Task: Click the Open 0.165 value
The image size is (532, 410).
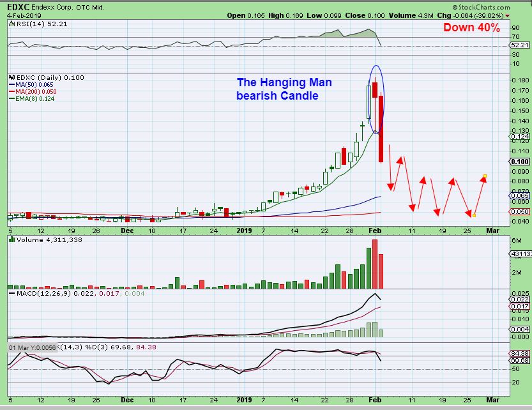Action: point(246,15)
